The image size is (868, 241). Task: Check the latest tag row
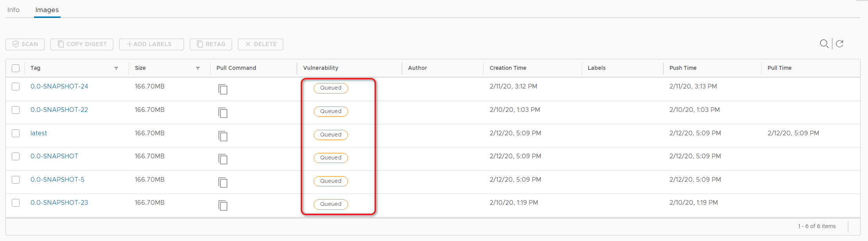pos(16,133)
